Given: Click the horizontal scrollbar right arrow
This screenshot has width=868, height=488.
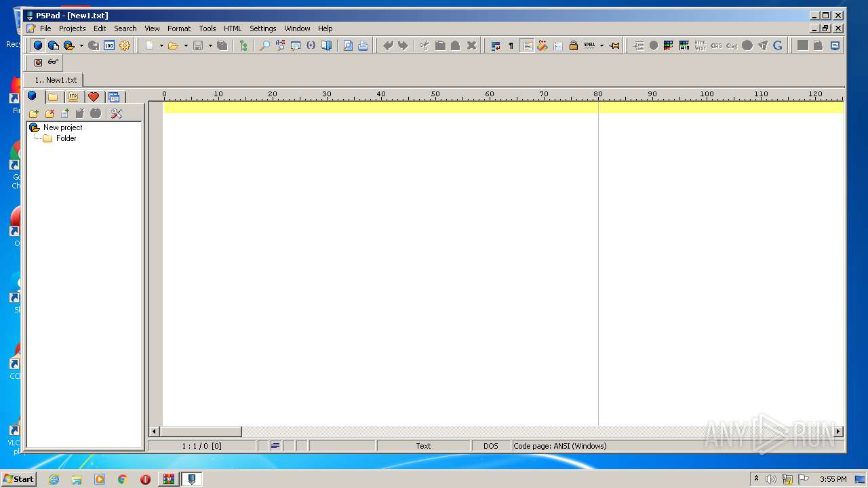Looking at the screenshot, I should pos(838,432).
